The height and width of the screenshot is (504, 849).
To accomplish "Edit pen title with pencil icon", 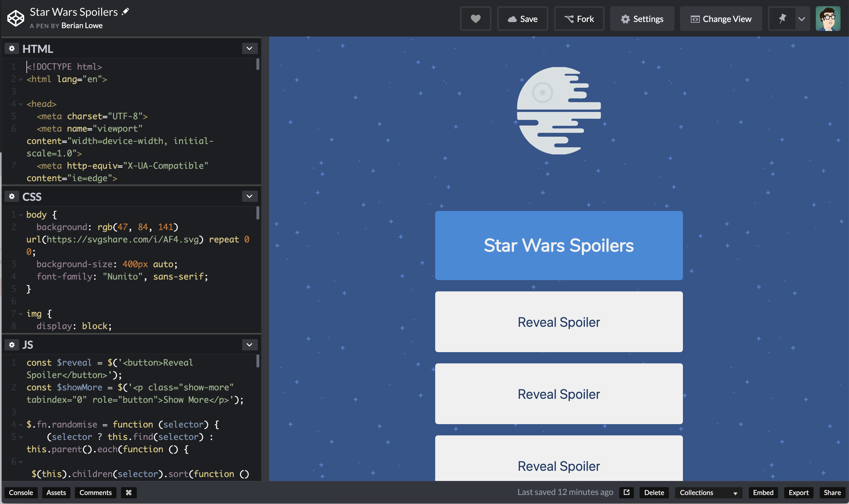I will click(x=126, y=12).
